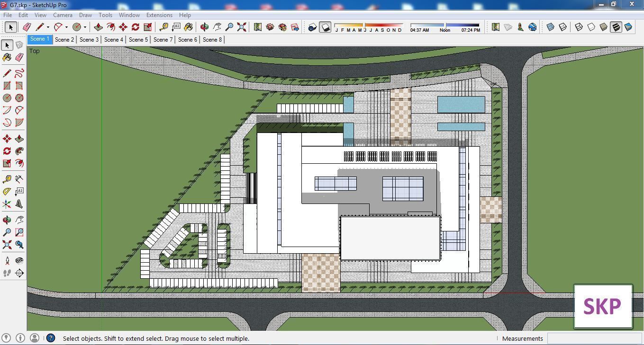Choose the Scale tool in top toolbar

click(x=148, y=27)
